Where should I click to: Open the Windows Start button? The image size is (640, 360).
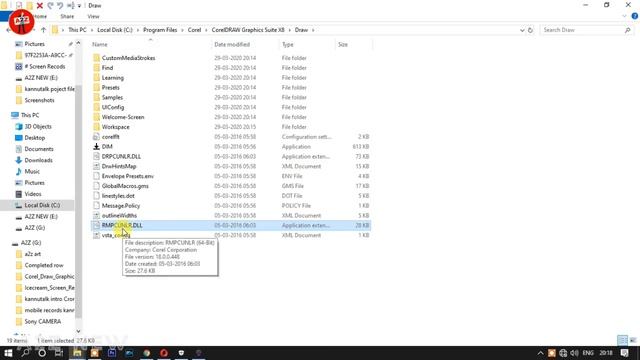(8, 353)
